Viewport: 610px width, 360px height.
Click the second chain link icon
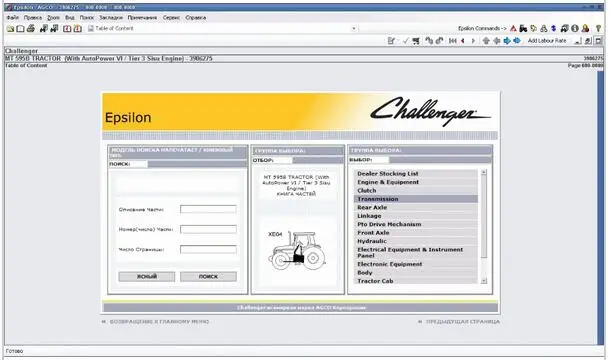(x=440, y=40)
